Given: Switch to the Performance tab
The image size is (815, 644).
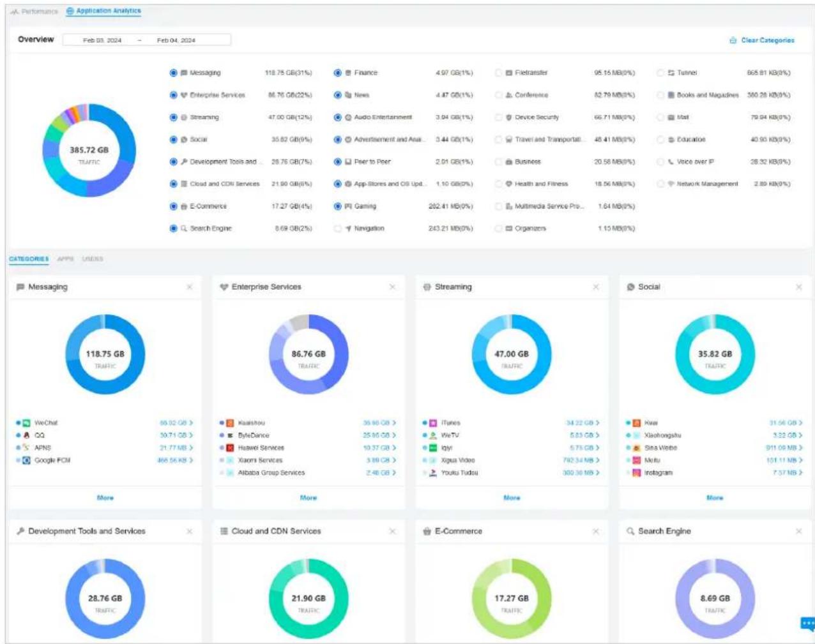Looking at the screenshot, I should pos(34,11).
